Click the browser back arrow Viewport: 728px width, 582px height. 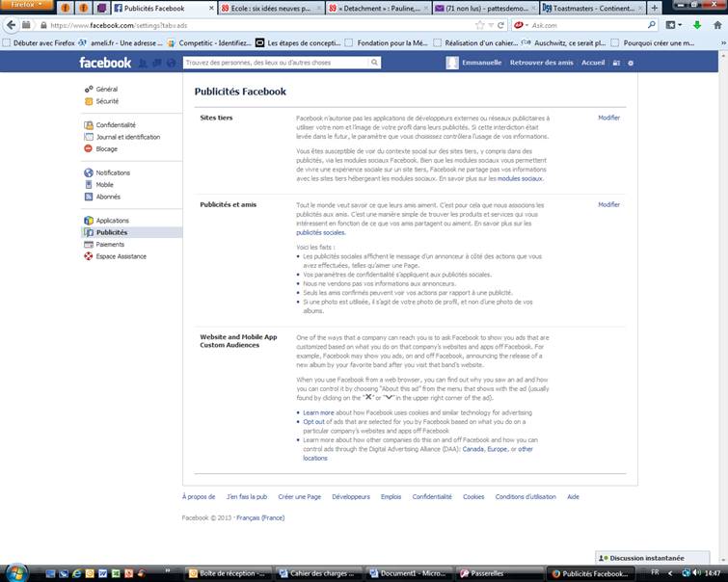12,25
